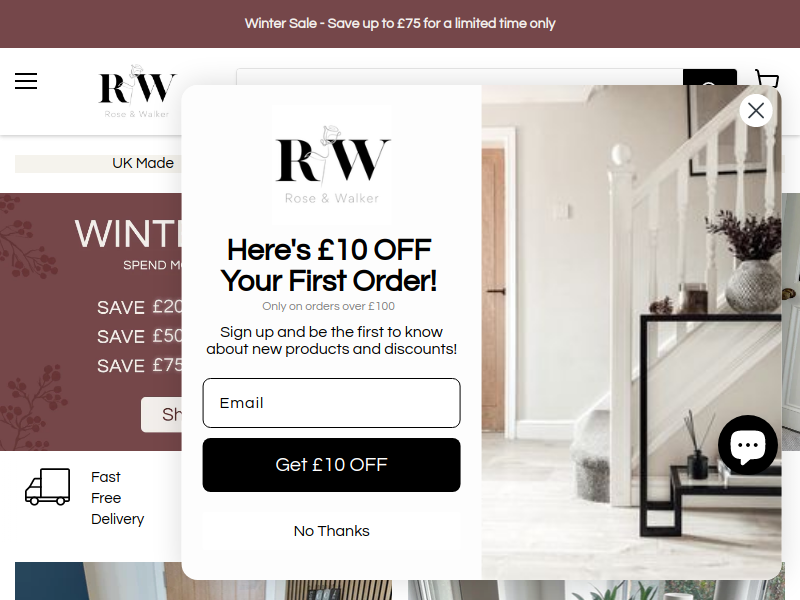Click the Rose & Walker header logo
The image size is (800, 600).
[x=137, y=92]
